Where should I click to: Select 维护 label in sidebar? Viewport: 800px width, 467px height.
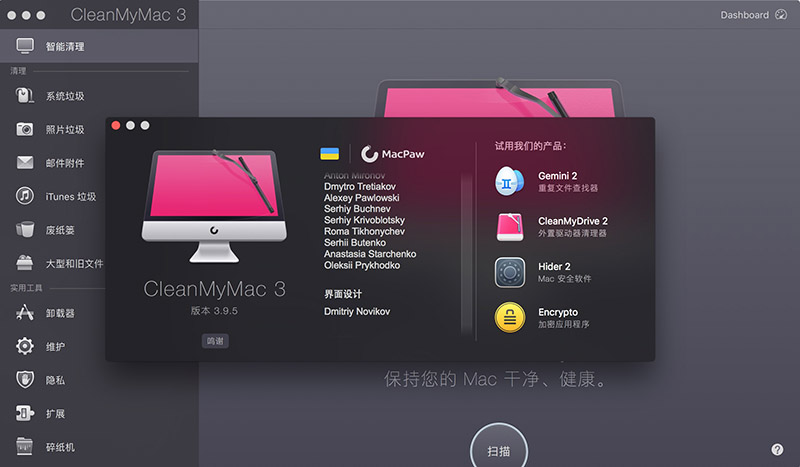pyautogui.click(x=55, y=347)
